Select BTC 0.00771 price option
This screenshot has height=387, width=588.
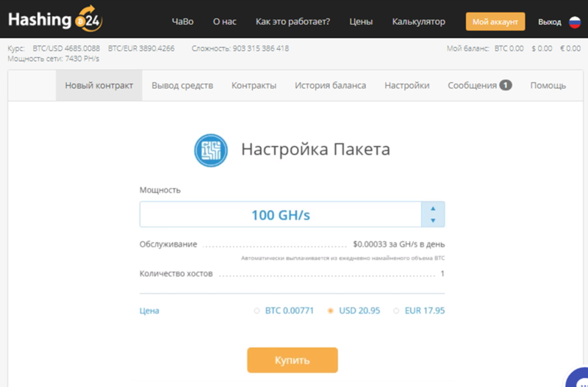click(257, 311)
